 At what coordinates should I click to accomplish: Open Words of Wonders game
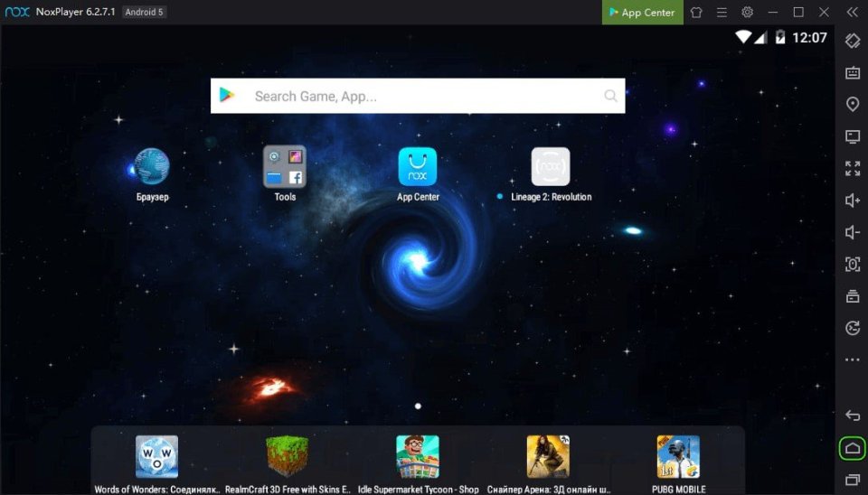[x=157, y=457]
